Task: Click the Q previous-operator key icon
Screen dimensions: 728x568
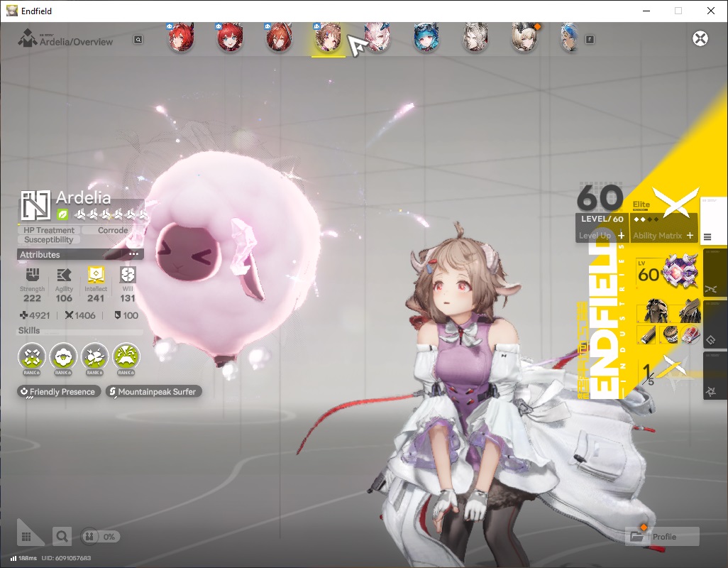Action: [x=138, y=40]
